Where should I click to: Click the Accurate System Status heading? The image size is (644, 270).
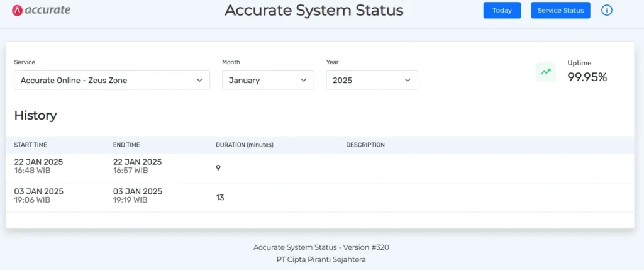point(314,10)
